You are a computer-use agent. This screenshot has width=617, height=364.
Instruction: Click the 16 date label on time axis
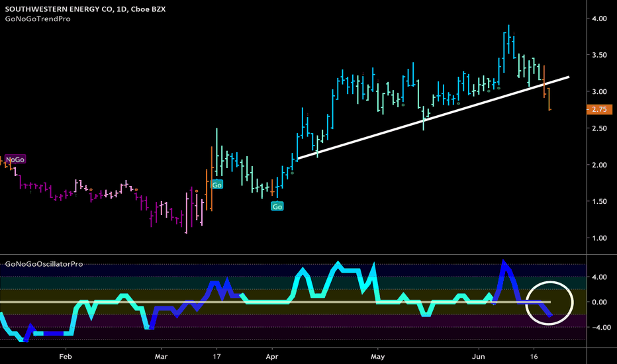[534, 357]
